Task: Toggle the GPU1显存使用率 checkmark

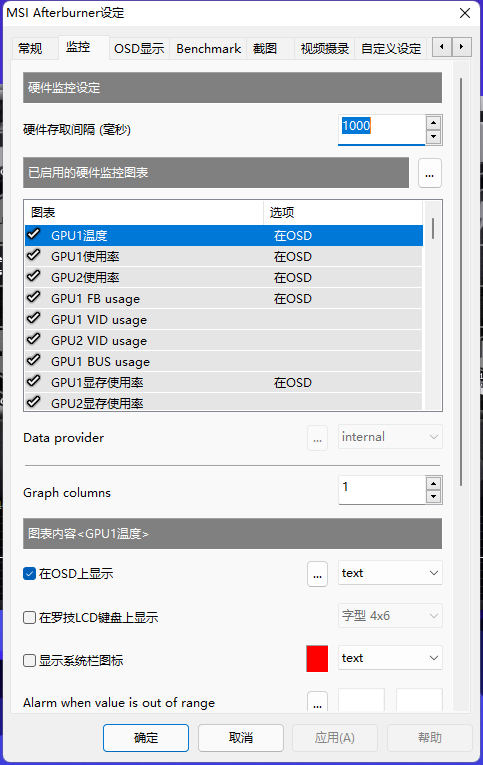Action: click(x=34, y=382)
